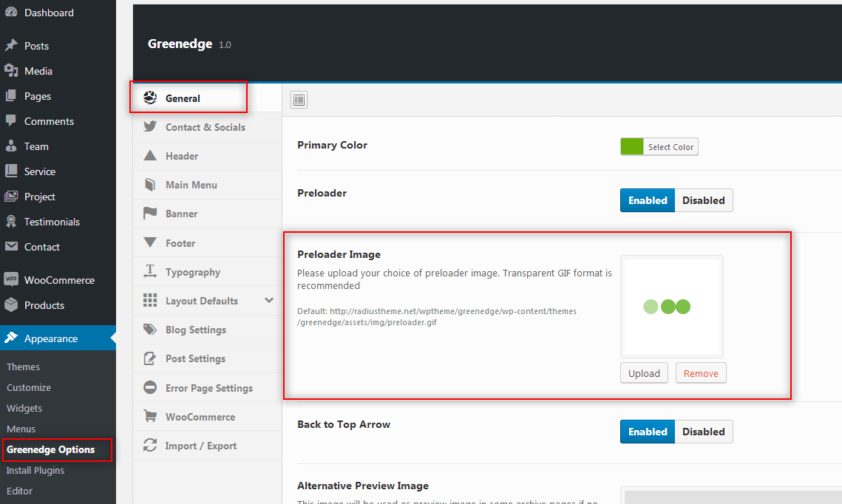Click the Remove preloader image button
Screen dimensions: 842x504
click(701, 373)
